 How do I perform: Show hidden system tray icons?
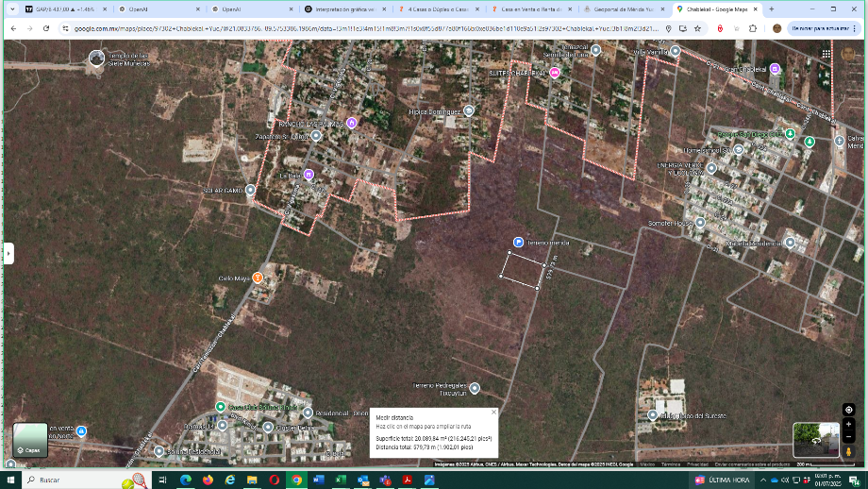pyautogui.click(x=763, y=481)
